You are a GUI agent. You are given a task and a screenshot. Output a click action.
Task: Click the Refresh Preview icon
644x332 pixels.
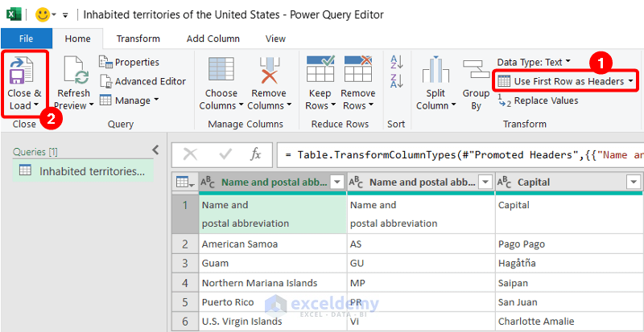pos(77,75)
